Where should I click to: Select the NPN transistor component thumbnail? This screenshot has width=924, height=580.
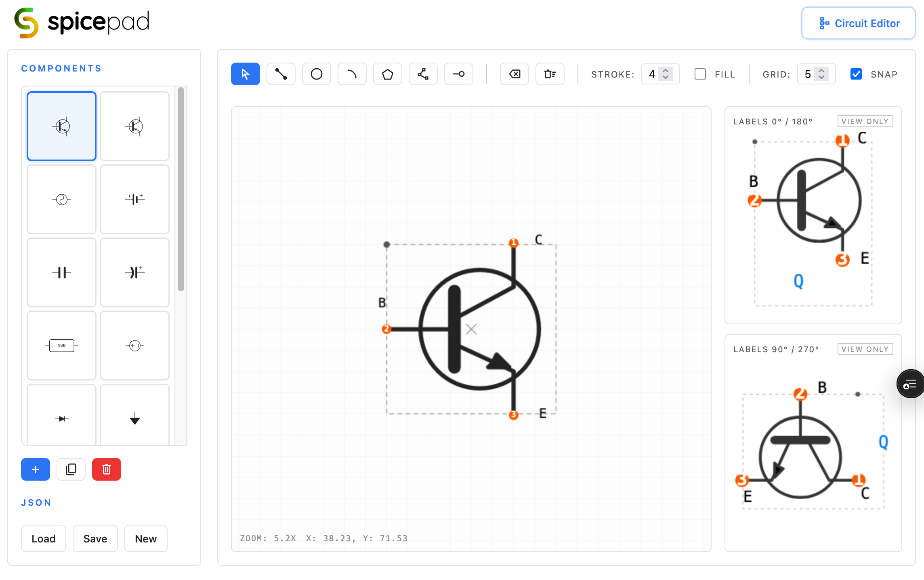61,126
